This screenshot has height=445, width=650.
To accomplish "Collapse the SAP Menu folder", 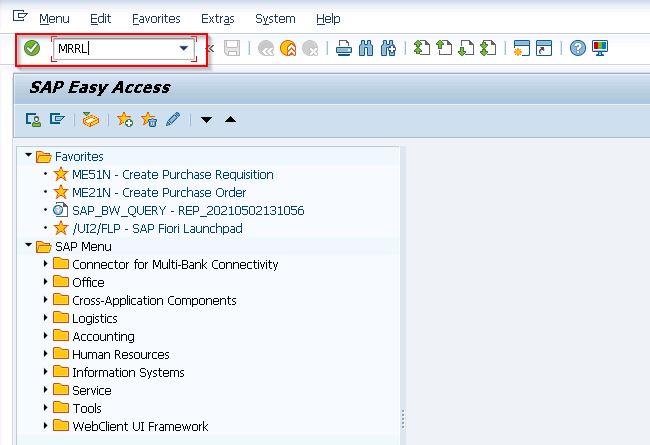I will (28, 245).
